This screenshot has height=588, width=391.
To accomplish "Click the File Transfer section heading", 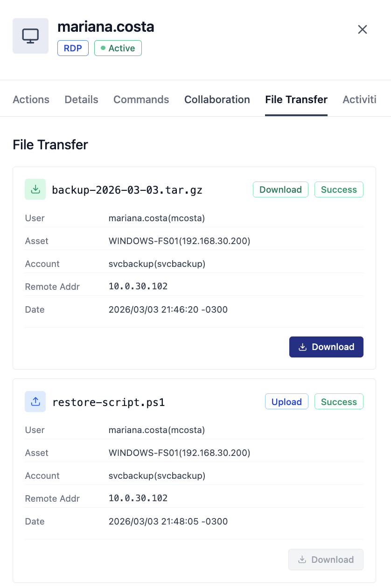I will pos(50,145).
